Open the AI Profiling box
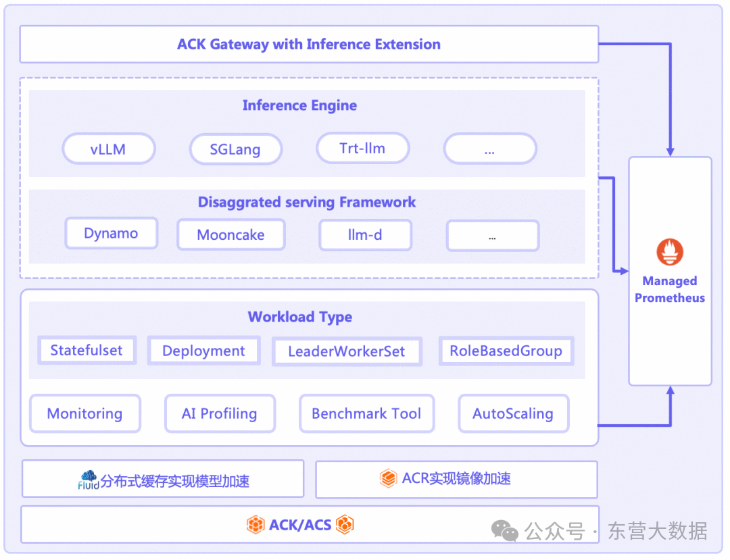 click(220, 413)
